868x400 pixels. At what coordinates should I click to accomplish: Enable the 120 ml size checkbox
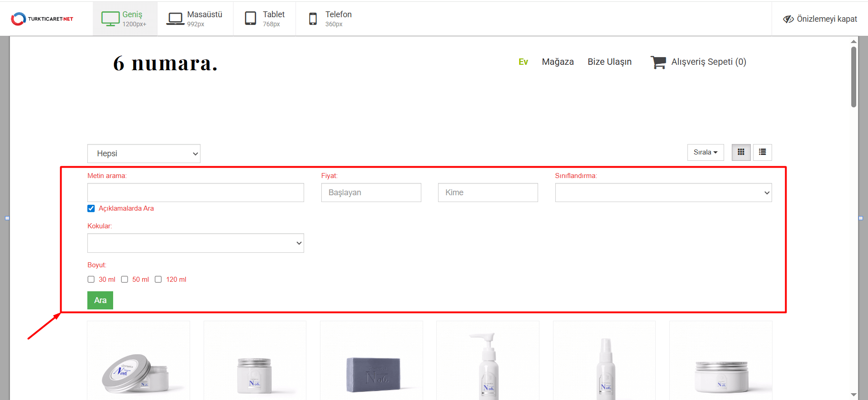[158, 280]
